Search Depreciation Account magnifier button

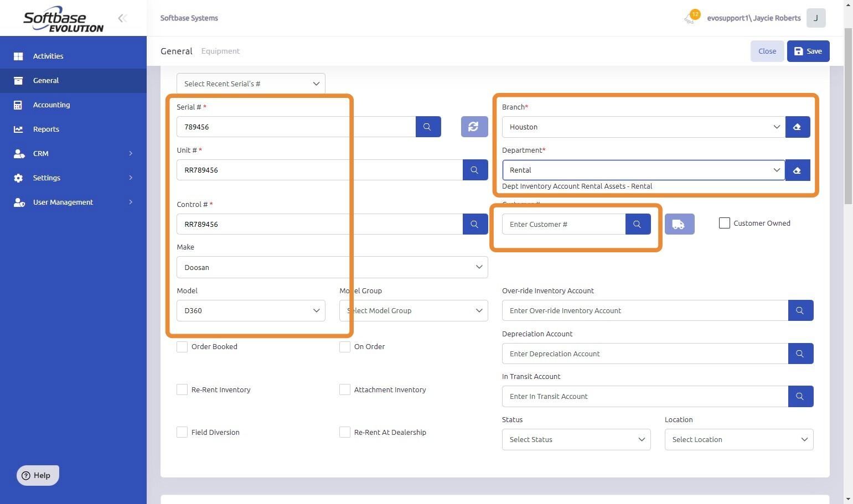(800, 354)
